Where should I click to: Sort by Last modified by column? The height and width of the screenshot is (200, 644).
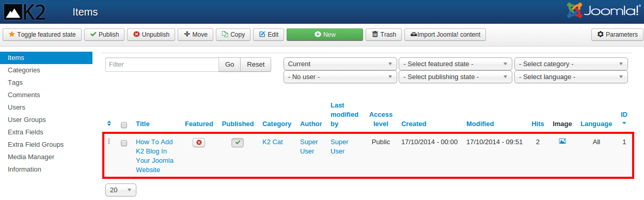(x=344, y=115)
